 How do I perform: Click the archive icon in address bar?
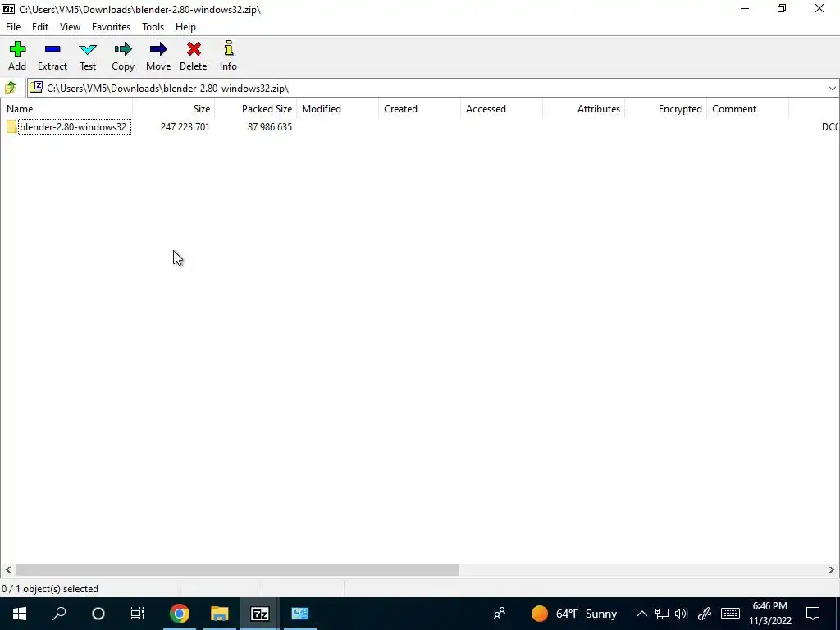tap(36, 87)
